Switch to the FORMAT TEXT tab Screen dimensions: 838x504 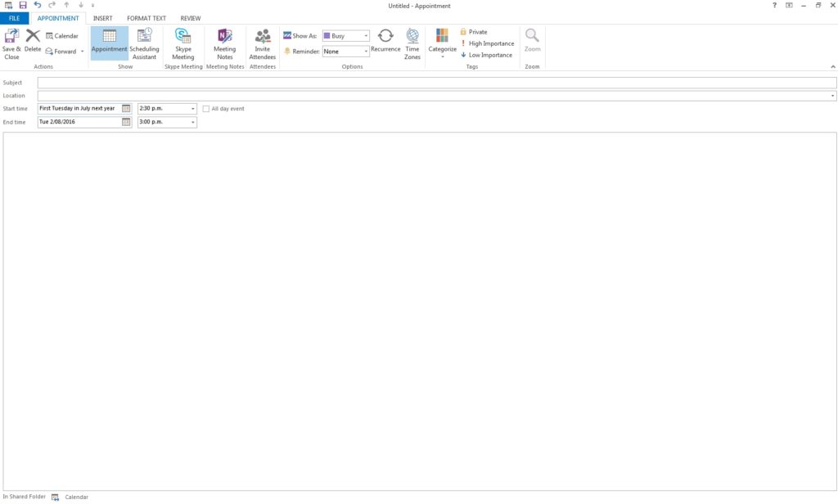pyautogui.click(x=146, y=18)
